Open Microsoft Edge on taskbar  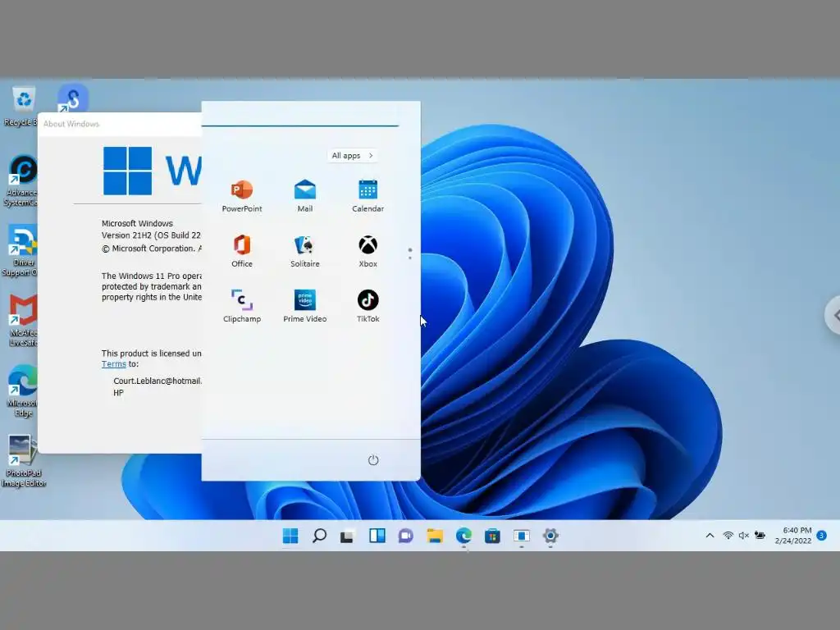[x=464, y=536]
